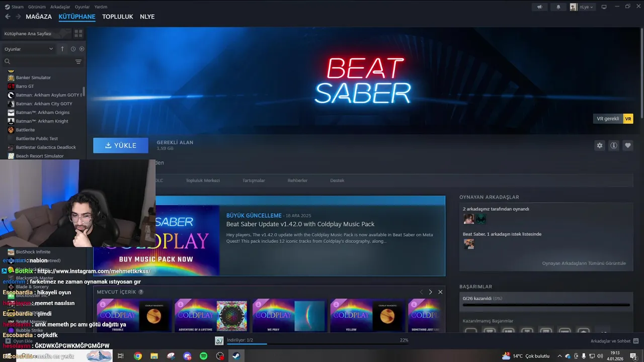Toggle the collections grid view icon
This screenshot has width=644, height=362.
tap(78, 34)
